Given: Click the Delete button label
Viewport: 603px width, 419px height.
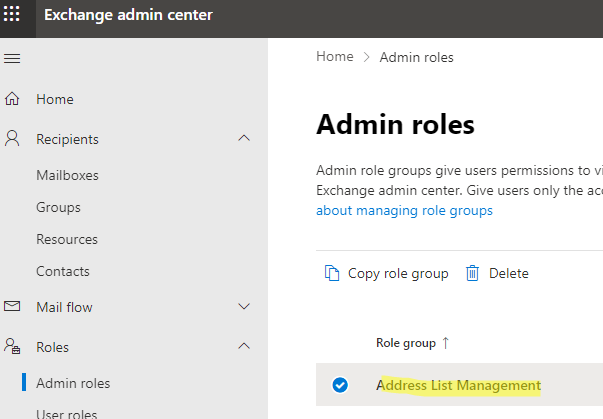Looking at the screenshot, I should click(508, 273).
